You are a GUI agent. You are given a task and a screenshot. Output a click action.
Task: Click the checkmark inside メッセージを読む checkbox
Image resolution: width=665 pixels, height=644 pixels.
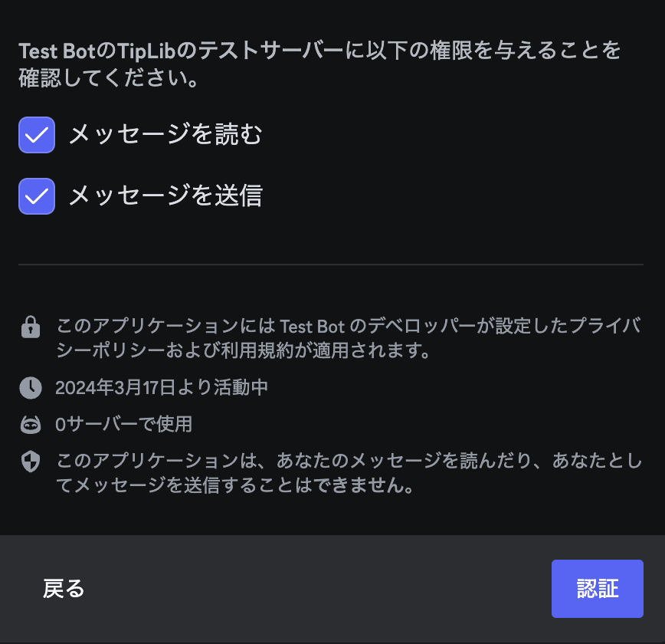[36, 135]
